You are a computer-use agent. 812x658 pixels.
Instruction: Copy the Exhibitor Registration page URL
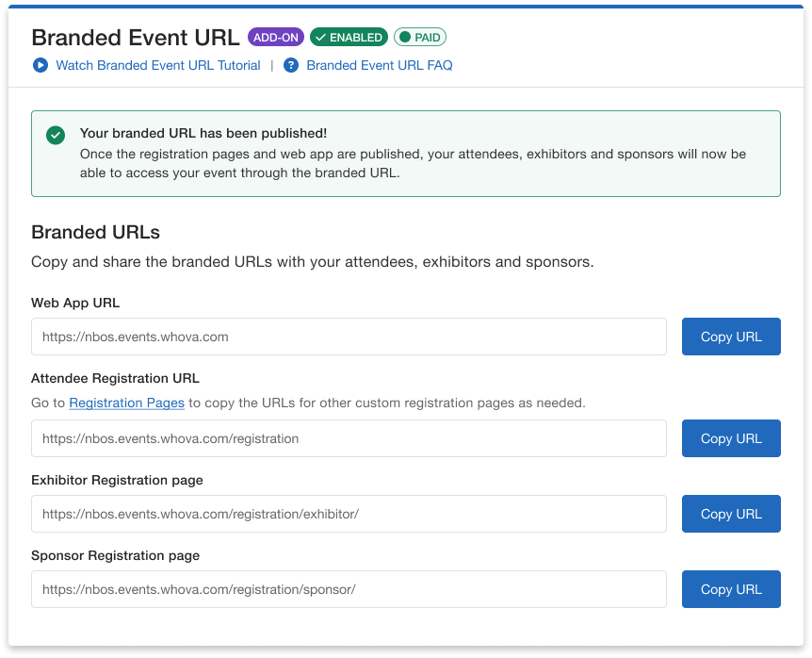pos(730,514)
